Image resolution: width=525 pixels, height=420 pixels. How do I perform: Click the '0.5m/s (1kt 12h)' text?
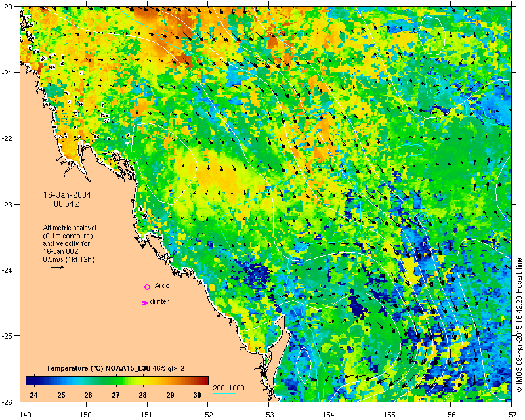(69, 259)
